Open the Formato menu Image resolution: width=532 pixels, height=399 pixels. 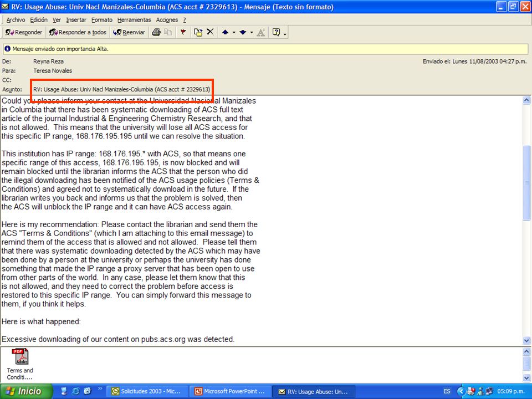(x=102, y=20)
